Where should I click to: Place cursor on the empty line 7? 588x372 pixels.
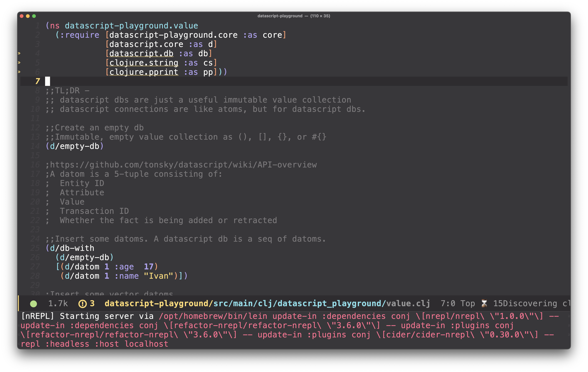tap(294, 81)
